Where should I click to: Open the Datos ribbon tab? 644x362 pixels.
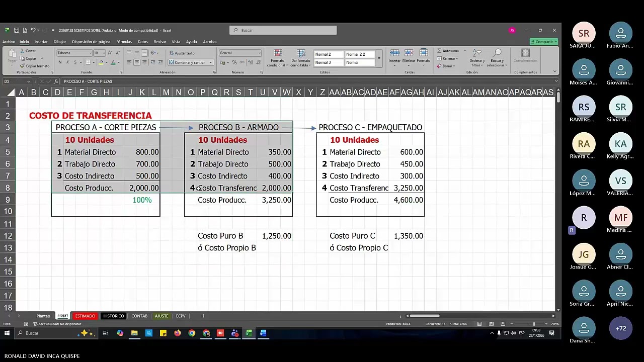pos(143,42)
